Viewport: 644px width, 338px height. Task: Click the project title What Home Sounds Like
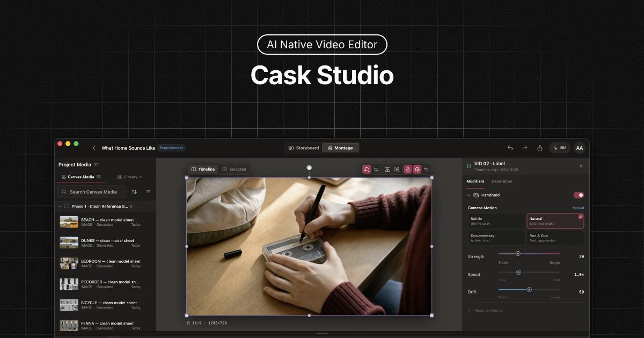coord(128,148)
